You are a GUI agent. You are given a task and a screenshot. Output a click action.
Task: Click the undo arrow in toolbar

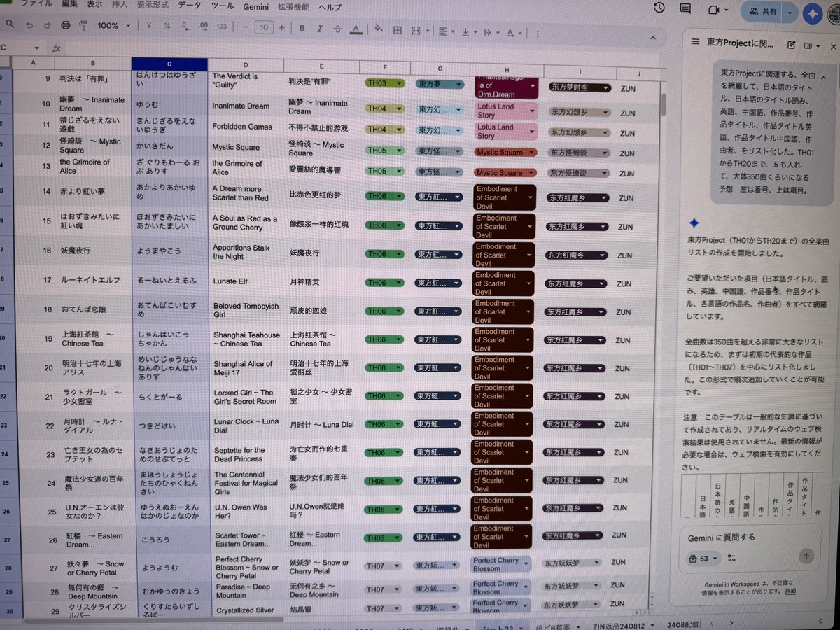coord(29,25)
